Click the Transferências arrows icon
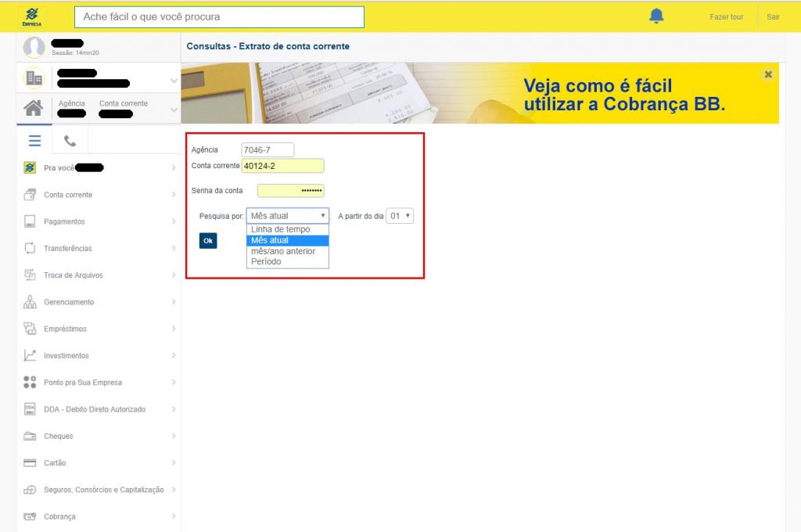This screenshot has height=532, width=801. click(30, 248)
